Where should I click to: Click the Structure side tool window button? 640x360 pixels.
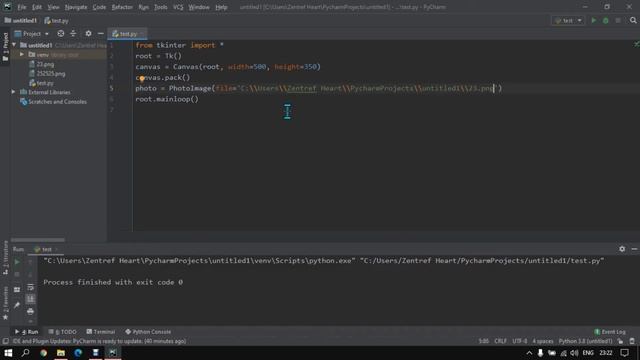(5, 259)
